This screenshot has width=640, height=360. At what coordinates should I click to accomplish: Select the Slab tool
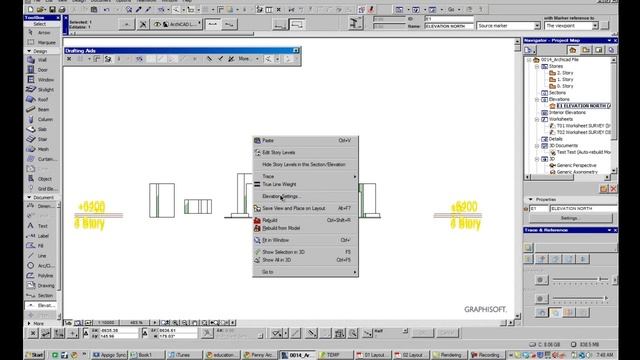(42, 129)
